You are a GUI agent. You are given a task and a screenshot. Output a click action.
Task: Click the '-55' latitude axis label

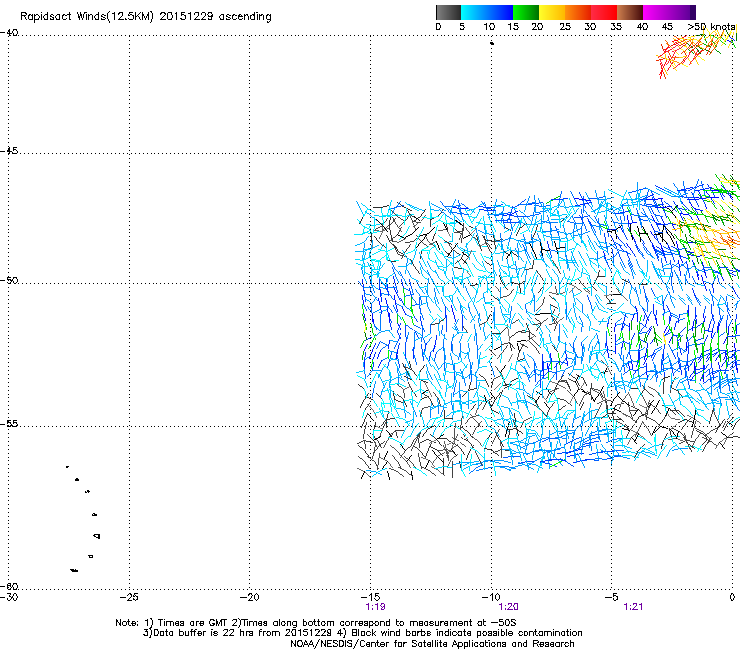(9, 423)
